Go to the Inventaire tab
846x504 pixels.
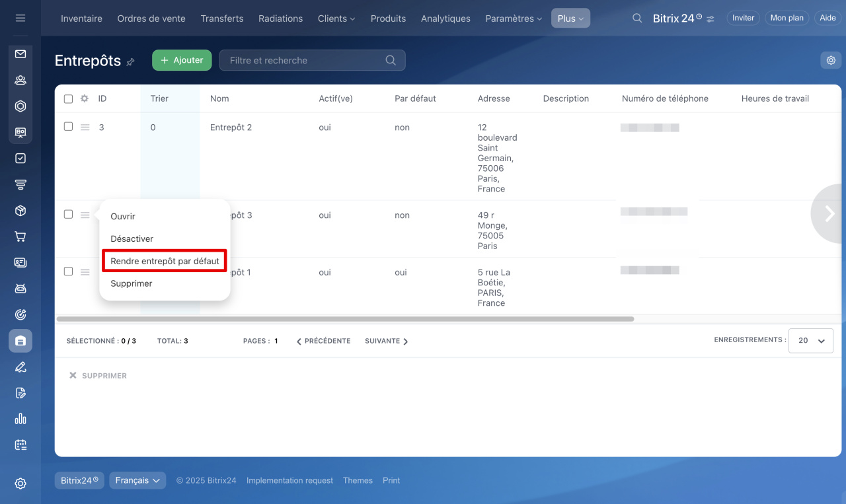81,18
